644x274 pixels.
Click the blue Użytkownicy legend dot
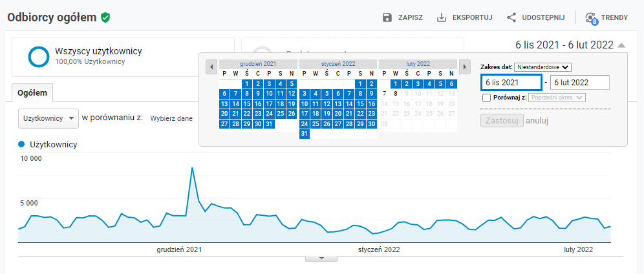pyautogui.click(x=22, y=144)
